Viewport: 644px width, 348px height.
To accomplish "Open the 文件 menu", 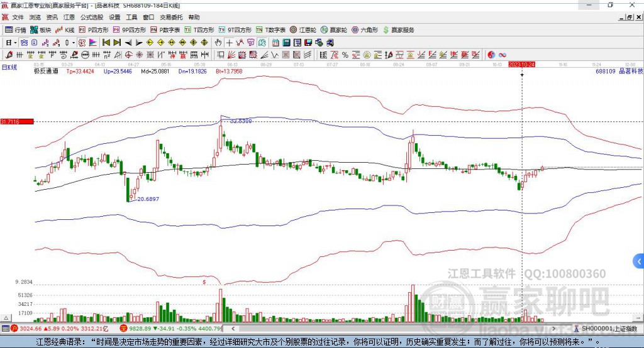I will coord(18,17).
